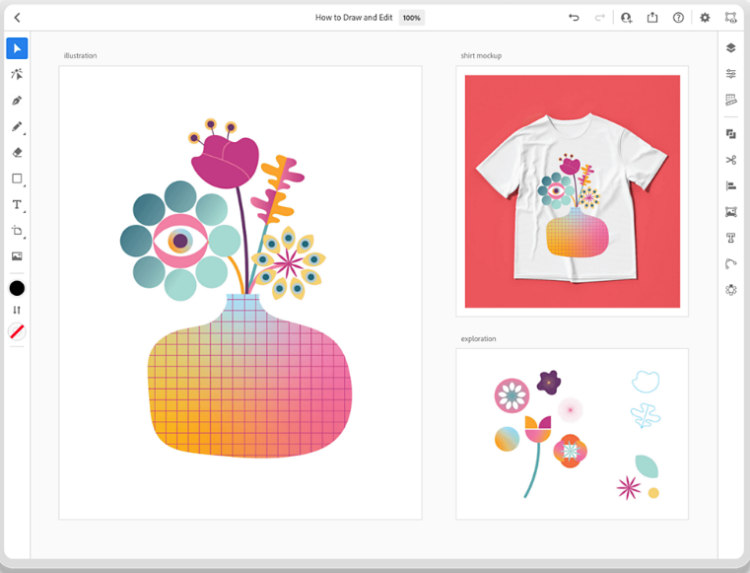
Task: Select the Rectangle shape tool
Action: 17,178
